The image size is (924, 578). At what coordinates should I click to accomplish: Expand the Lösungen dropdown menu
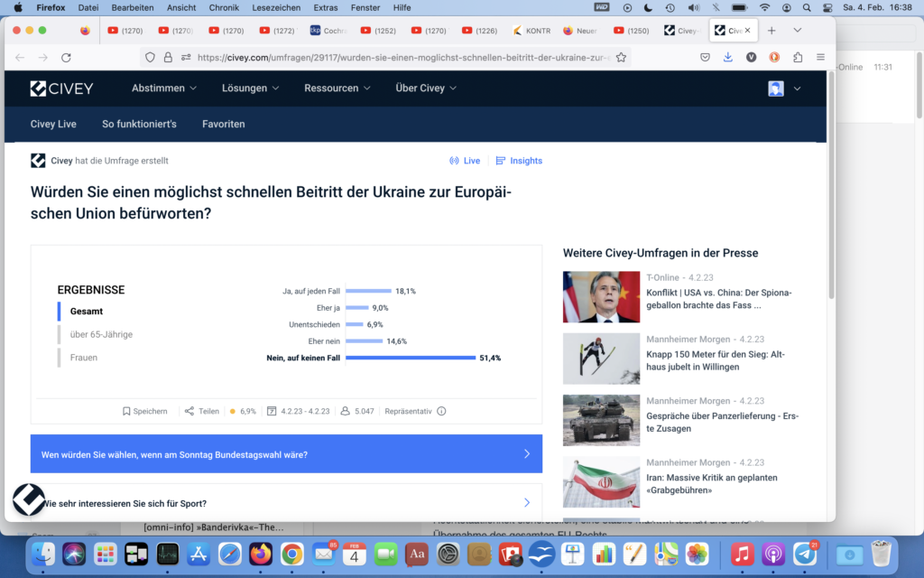coord(250,89)
